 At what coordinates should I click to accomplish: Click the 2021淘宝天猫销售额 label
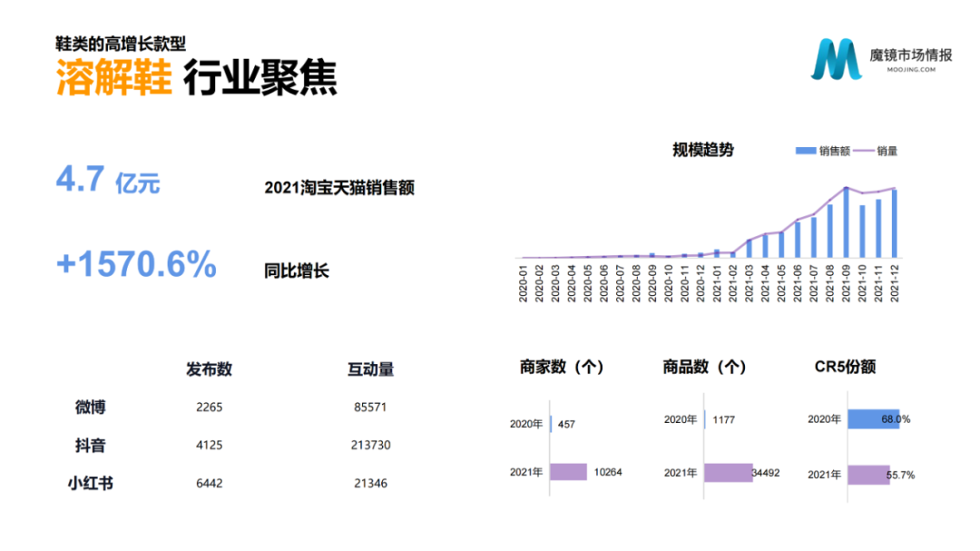pyautogui.click(x=339, y=188)
